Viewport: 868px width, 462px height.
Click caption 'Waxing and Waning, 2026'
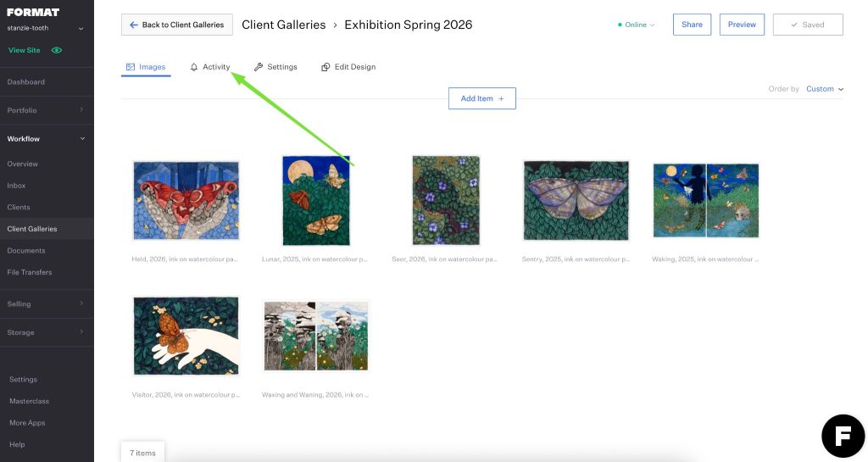(x=315, y=395)
